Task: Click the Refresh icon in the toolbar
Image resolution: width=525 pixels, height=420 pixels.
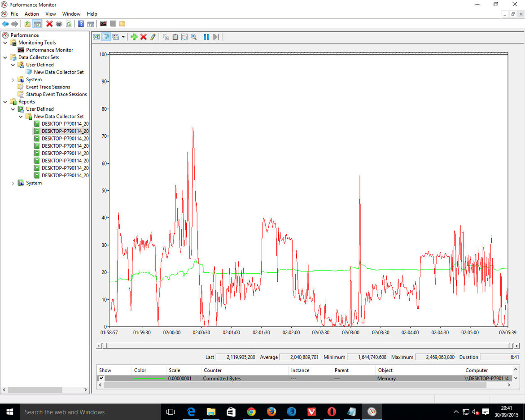Action: point(69,24)
